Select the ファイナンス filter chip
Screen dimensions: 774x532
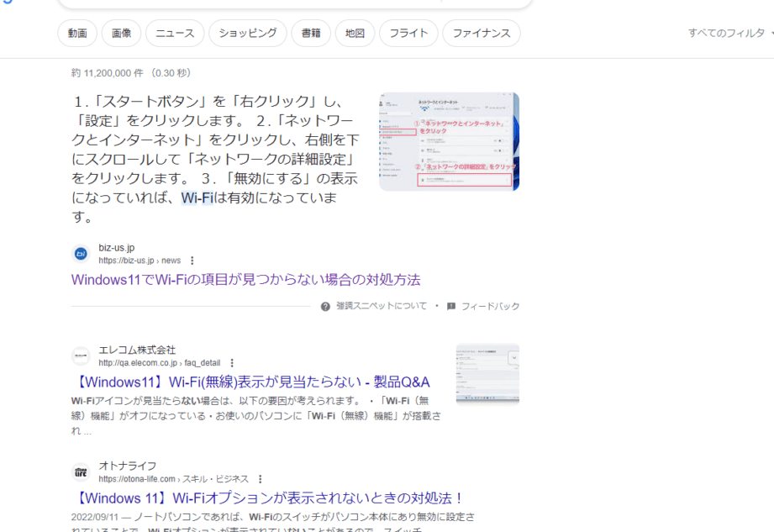[482, 33]
